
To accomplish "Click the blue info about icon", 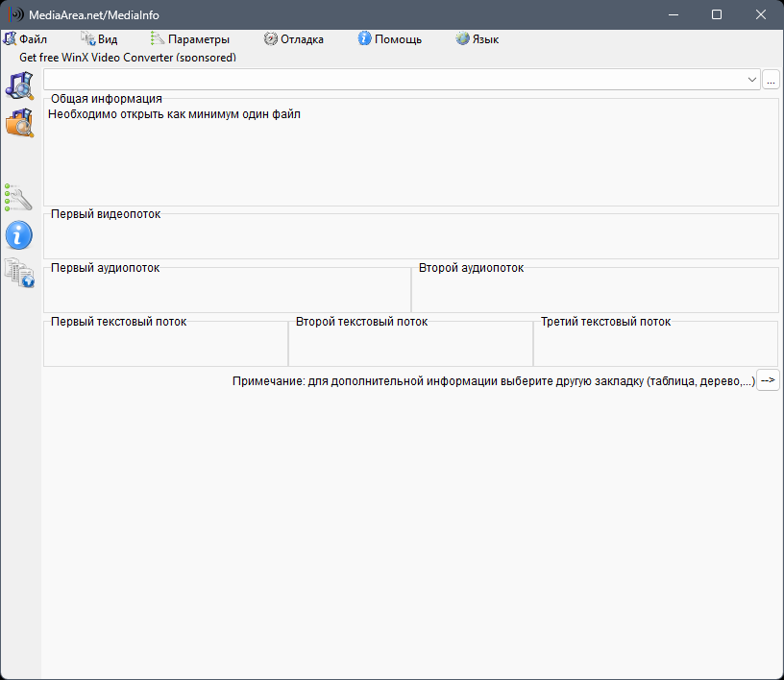I will tap(19, 235).
